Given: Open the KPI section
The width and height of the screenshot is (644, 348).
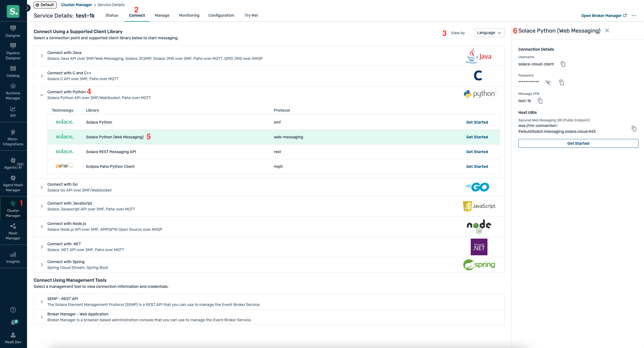Looking at the screenshot, I should (13, 112).
